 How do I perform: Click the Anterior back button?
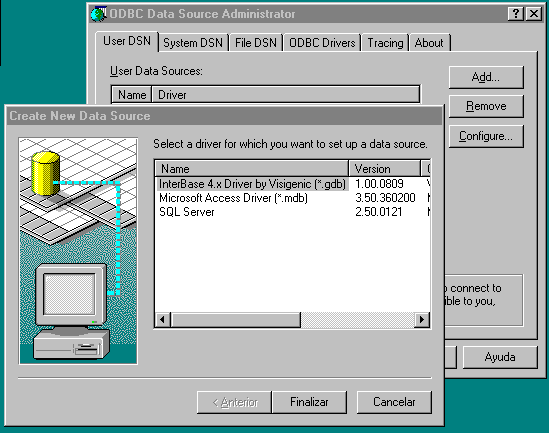tap(235, 402)
